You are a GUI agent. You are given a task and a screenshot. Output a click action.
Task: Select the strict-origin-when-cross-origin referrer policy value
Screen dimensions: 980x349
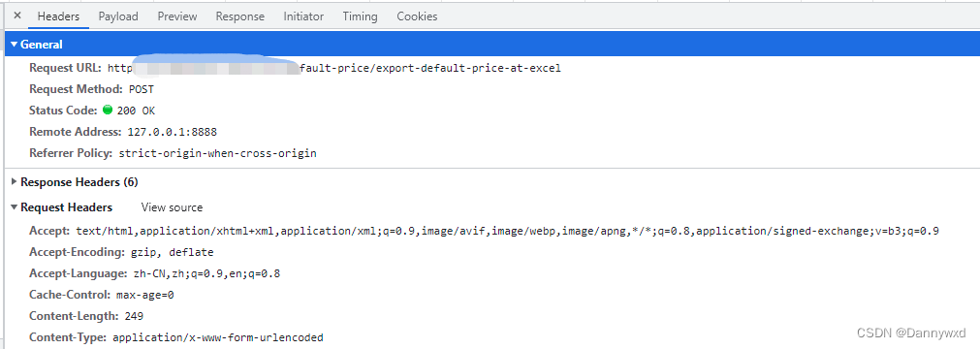pos(217,152)
